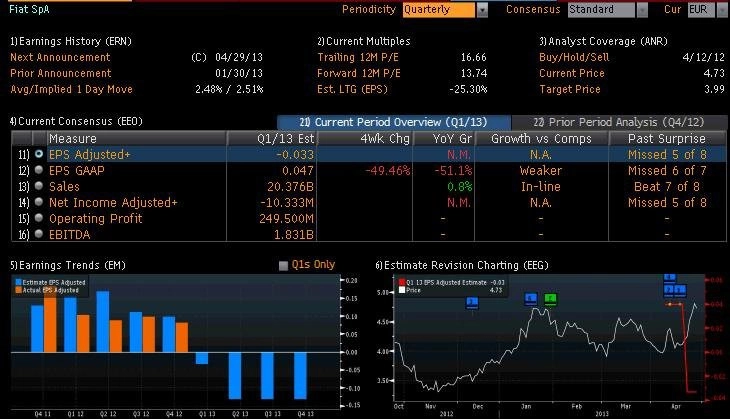Select the EPS Adjusted+ radio button
The width and height of the screenshot is (730, 419).
(x=39, y=154)
